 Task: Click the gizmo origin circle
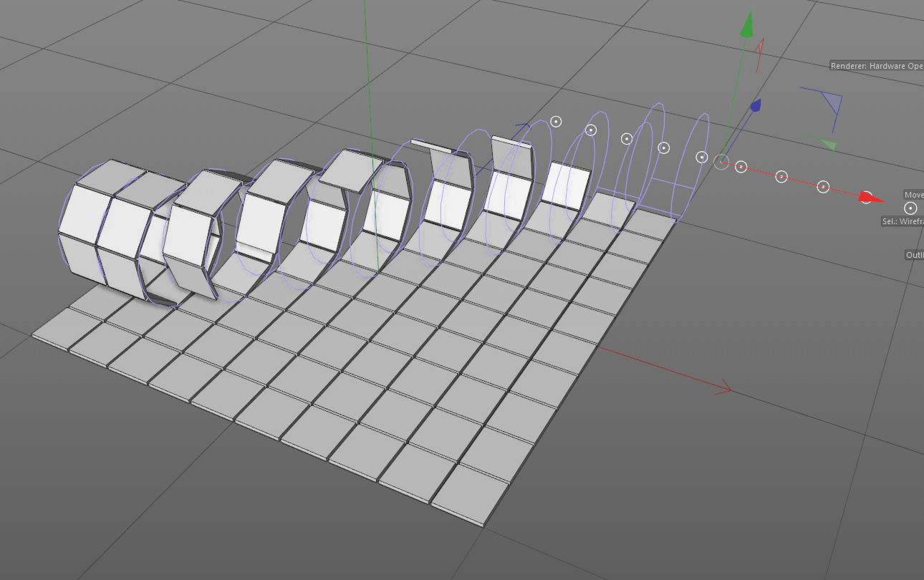coord(721,163)
